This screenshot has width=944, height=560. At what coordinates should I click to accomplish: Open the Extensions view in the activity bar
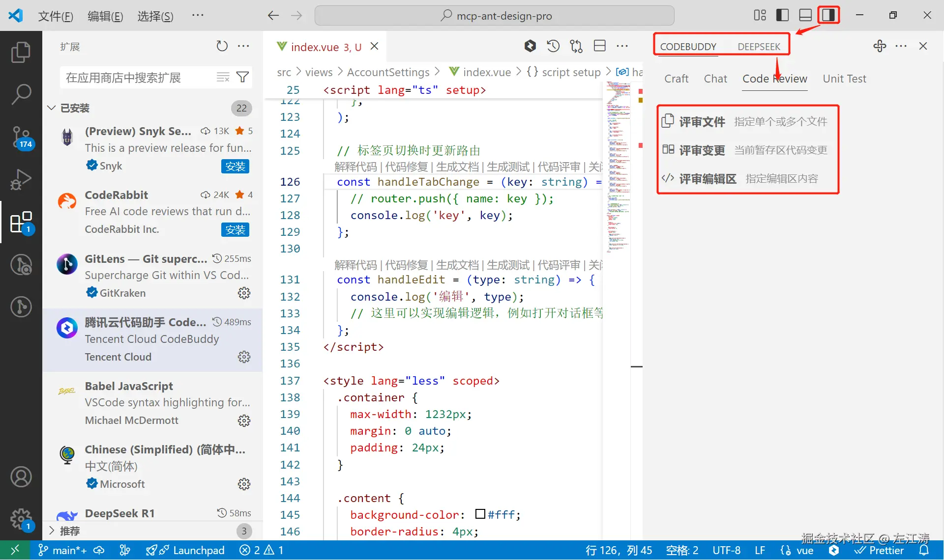[x=21, y=222]
